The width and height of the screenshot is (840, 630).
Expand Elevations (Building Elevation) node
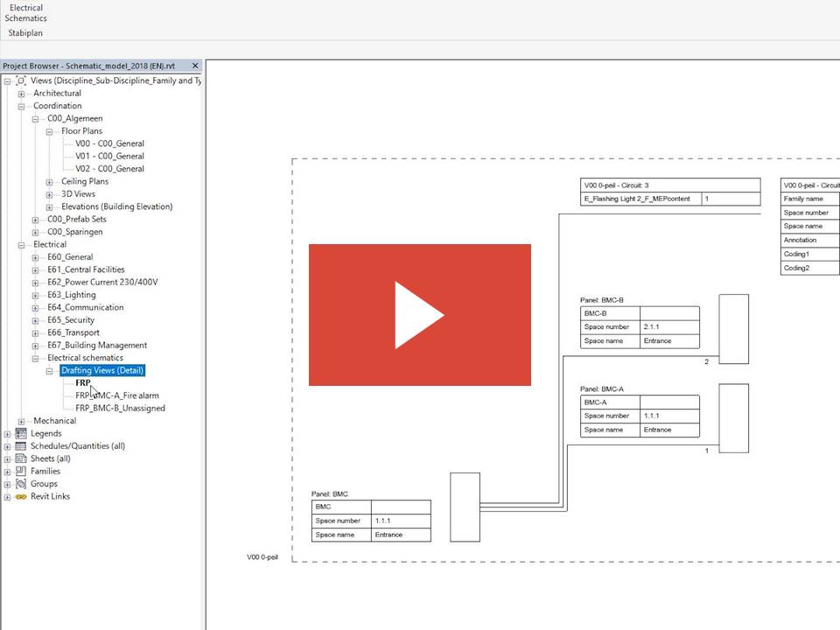point(49,207)
